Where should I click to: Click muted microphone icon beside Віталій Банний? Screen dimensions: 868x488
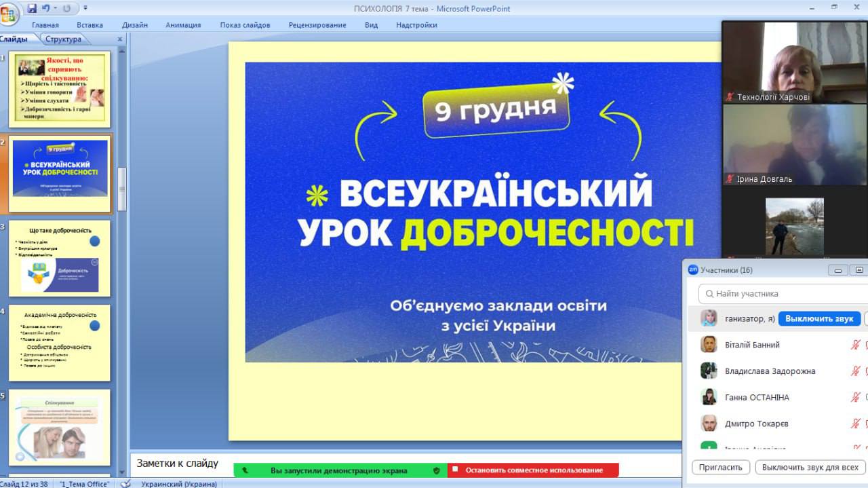tap(856, 345)
